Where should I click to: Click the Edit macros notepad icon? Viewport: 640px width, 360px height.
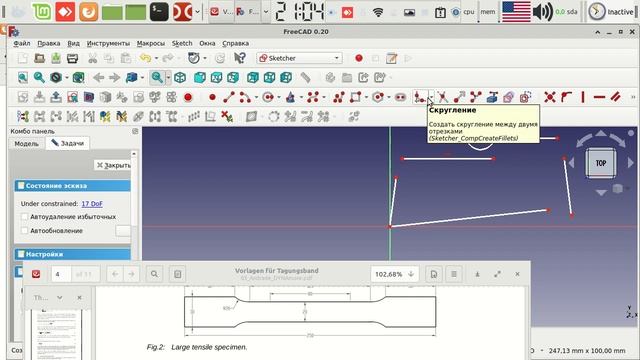[391, 58]
